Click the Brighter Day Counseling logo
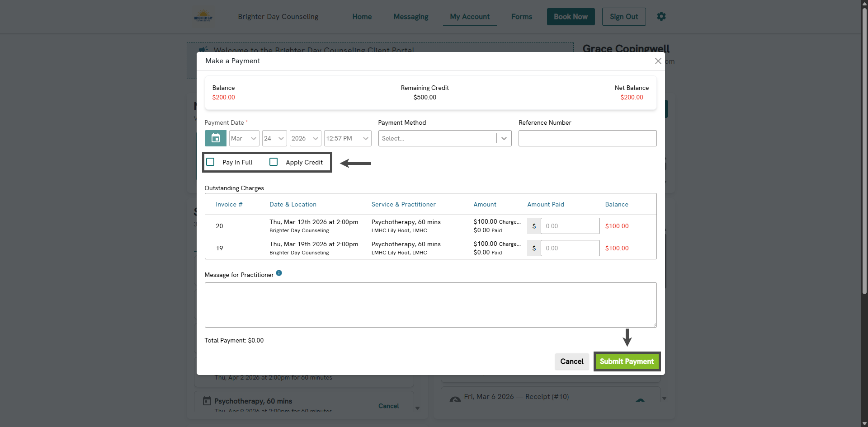Image resolution: width=868 pixels, height=427 pixels. (203, 17)
